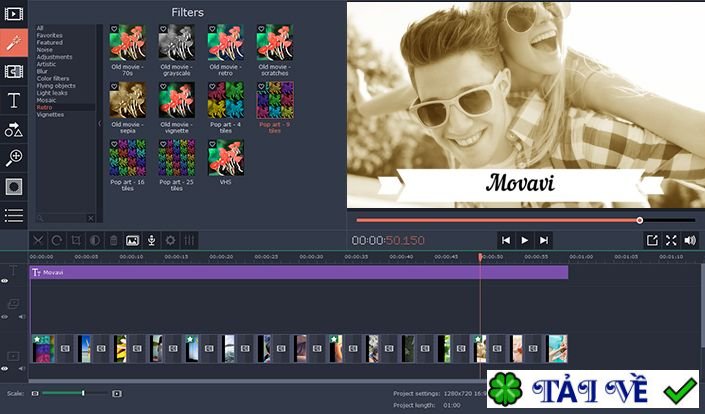The height and width of the screenshot is (414, 705).
Task: Open clip properties gear icon
Action: coord(170,240)
